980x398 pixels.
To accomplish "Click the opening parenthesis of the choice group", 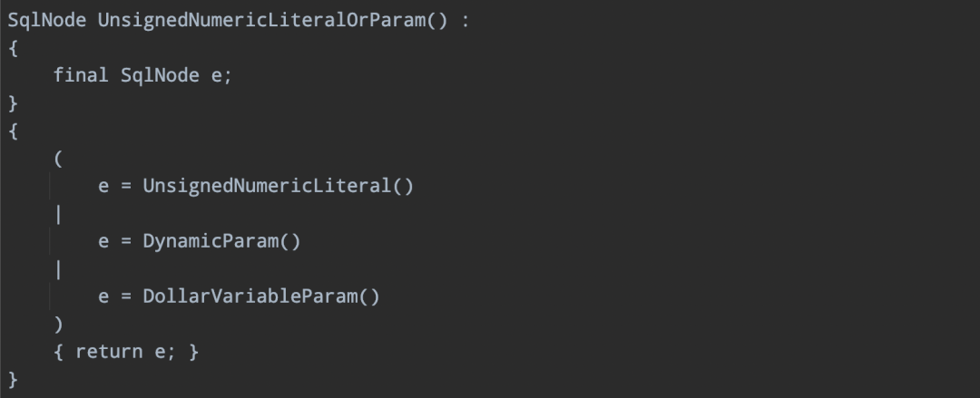I will tap(59, 159).
